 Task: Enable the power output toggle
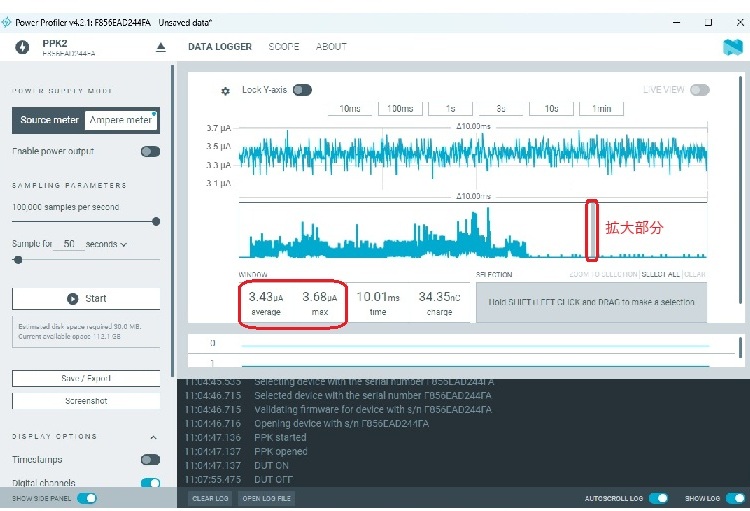point(150,152)
